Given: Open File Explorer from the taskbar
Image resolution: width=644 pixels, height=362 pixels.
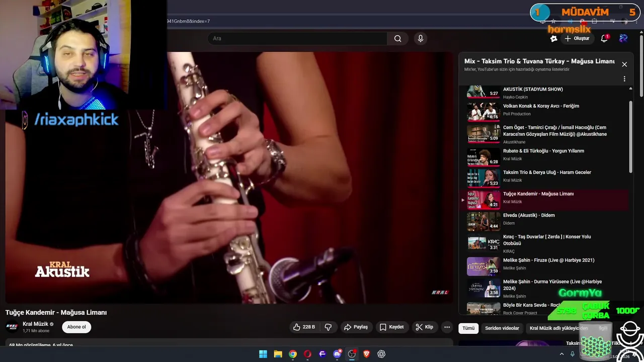Looking at the screenshot, I should [x=278, y=354].
